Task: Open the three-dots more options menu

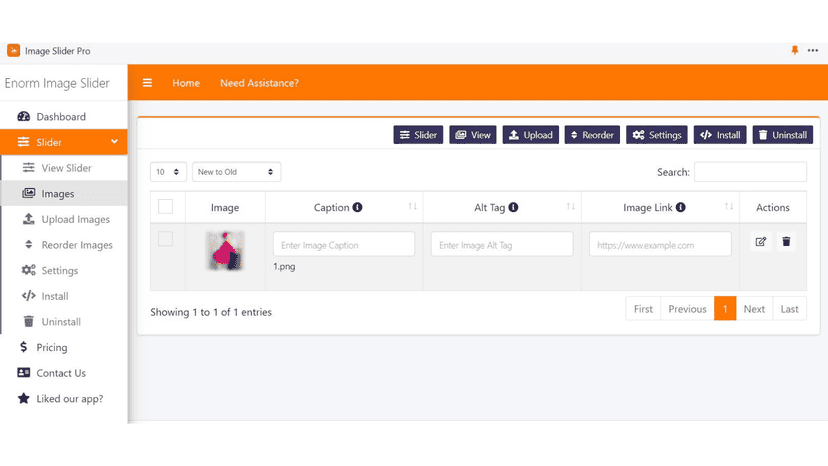Action: coord(813,50)
